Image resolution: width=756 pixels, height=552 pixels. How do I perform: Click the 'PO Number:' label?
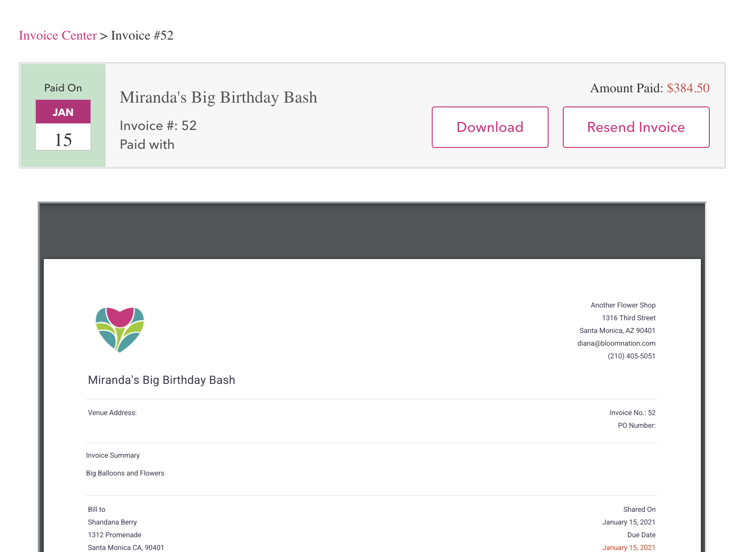[637, 425]
